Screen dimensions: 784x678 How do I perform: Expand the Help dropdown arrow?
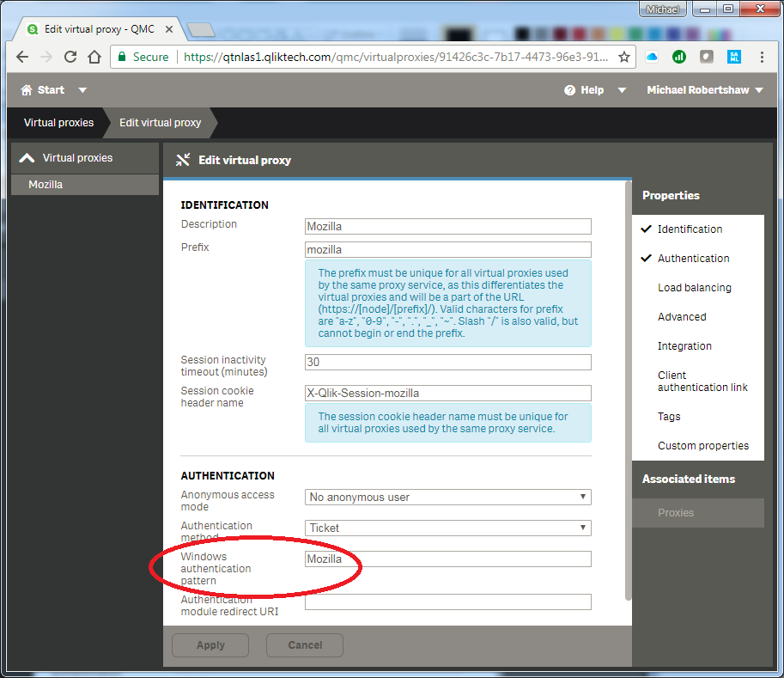click(622, 90)
